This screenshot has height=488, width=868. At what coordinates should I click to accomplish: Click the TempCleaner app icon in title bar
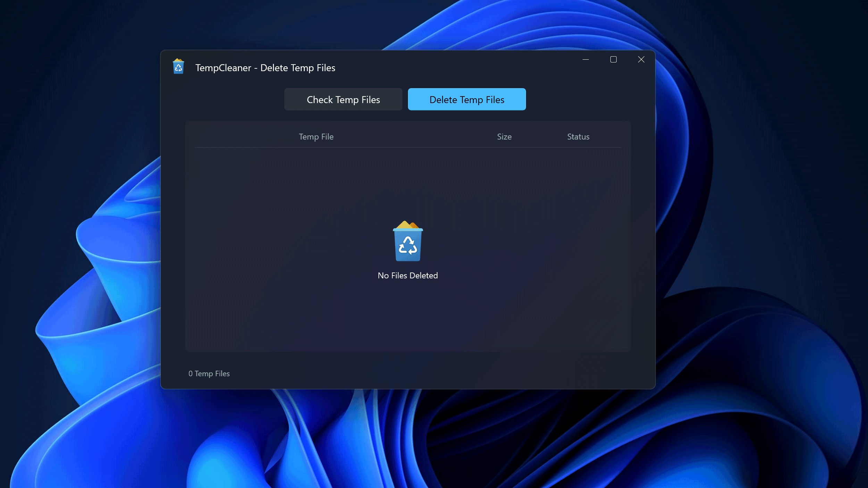[x=178, y=67]
